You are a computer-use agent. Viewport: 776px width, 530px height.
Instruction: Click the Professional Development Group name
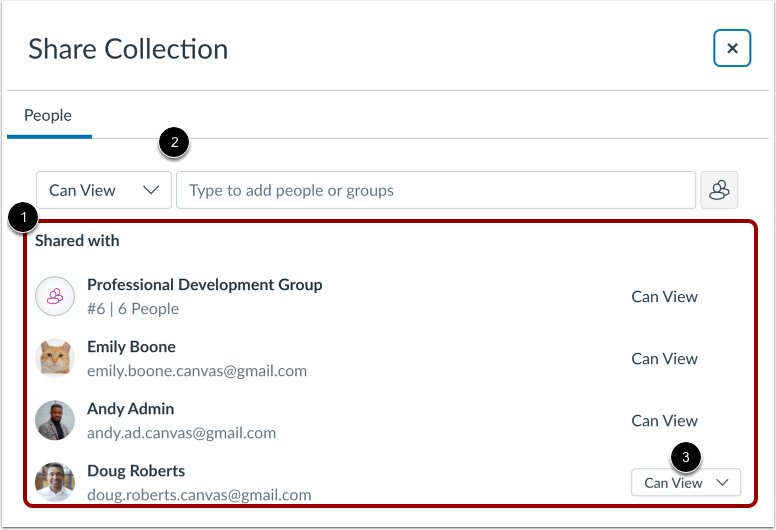tap(204, 285)
